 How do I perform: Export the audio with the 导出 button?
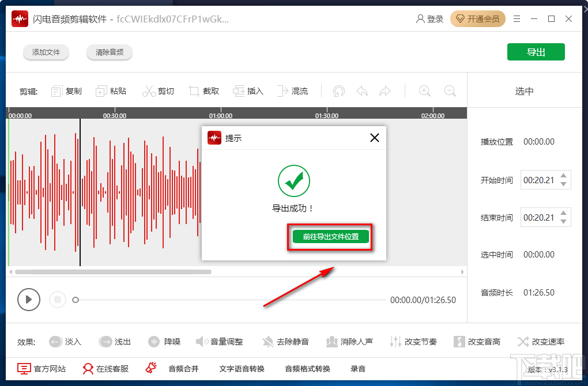(x=536, y=51)
